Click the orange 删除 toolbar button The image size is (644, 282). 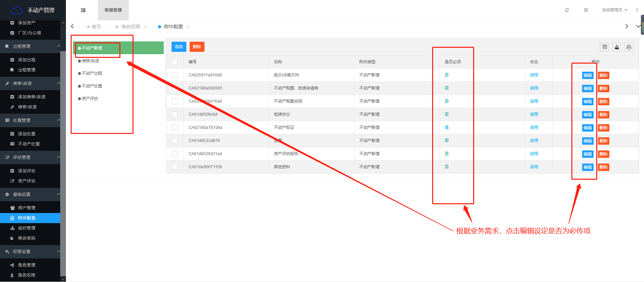tap(197, 47)
